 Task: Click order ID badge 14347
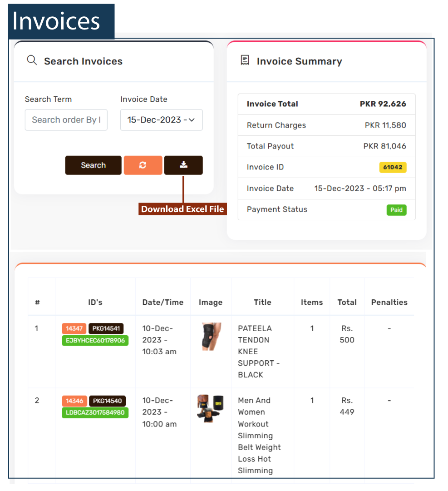74,329
